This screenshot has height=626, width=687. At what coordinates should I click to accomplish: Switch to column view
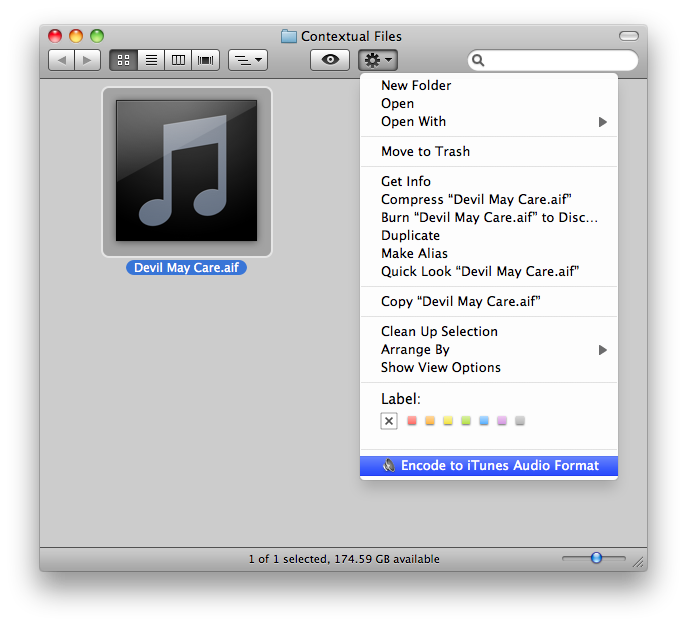pyautogui.click(x=179, y=60)
